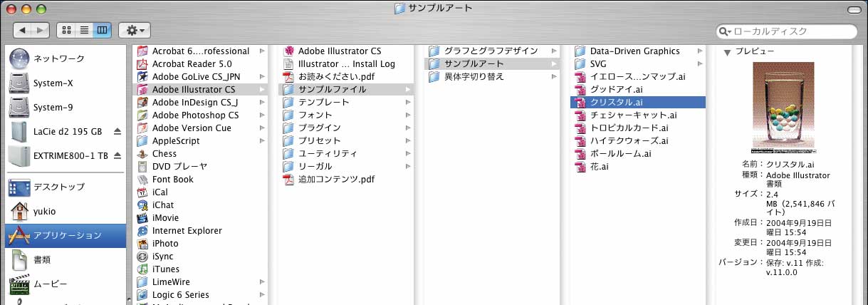
Task: Select LaCie d2 195 GB drive icon
Action: click(x=19, y=132)
